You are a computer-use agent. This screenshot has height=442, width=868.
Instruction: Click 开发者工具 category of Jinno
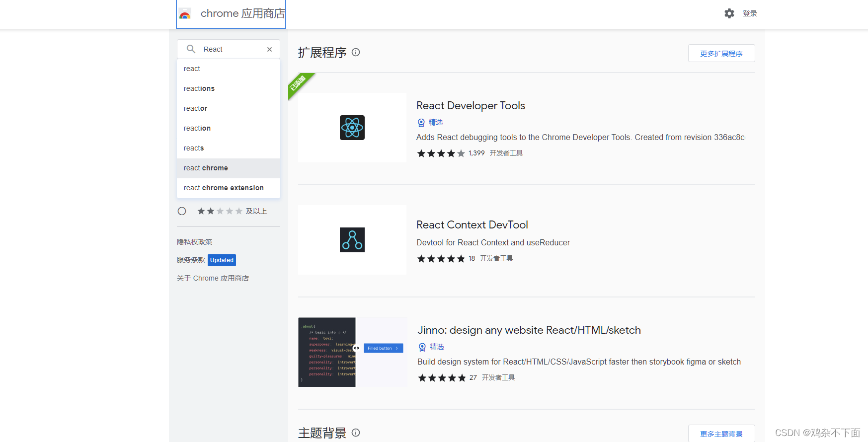(498, 377)
